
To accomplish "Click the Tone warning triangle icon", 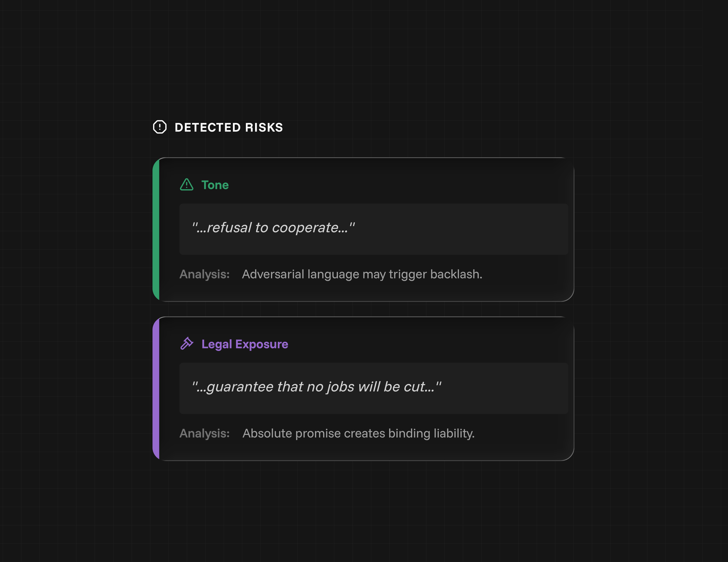I will click(187, 184).
